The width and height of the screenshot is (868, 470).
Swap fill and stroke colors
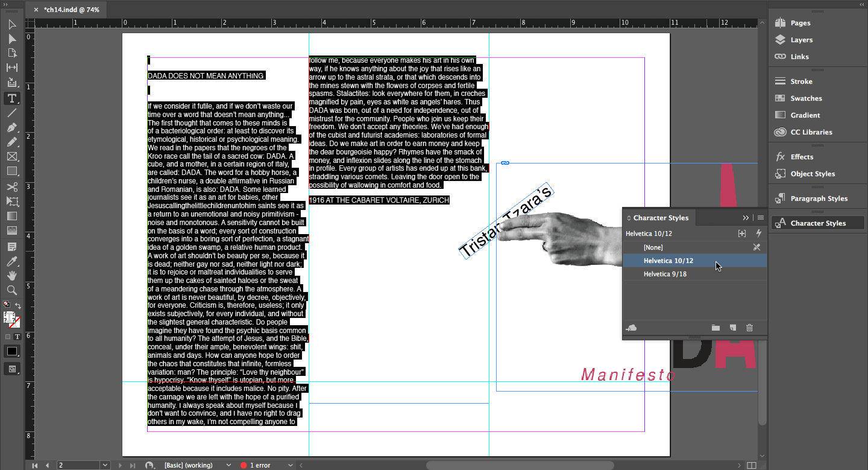(17, 306)
